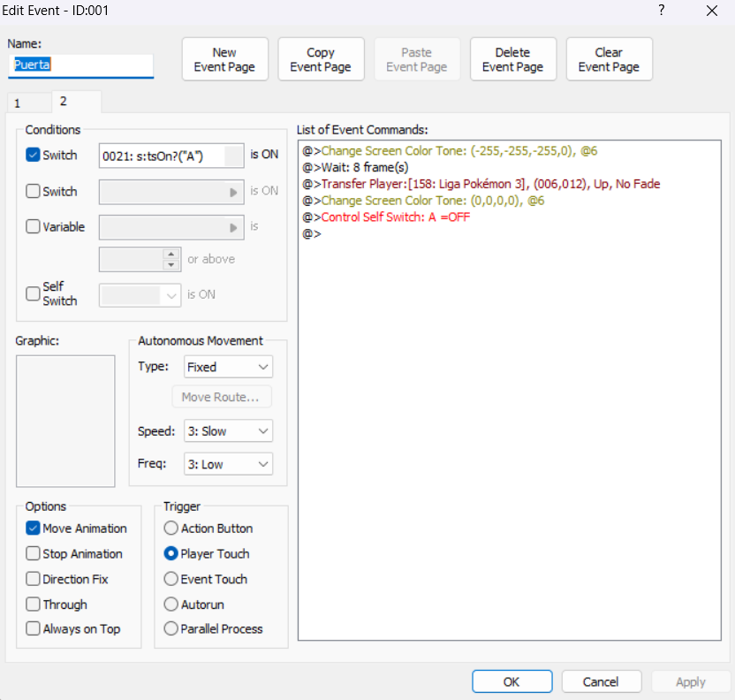
Task: Switch to event page tab 1
Action: click(18, 103)
